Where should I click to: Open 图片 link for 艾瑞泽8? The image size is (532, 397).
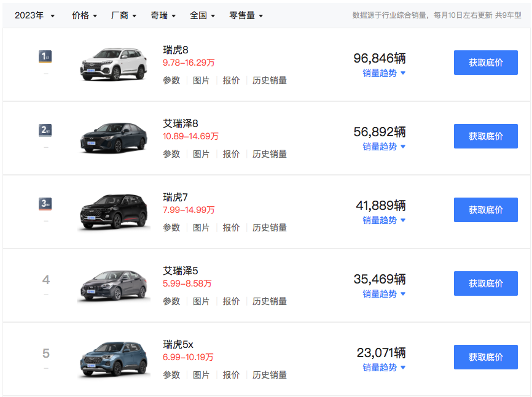click(201, 154)
